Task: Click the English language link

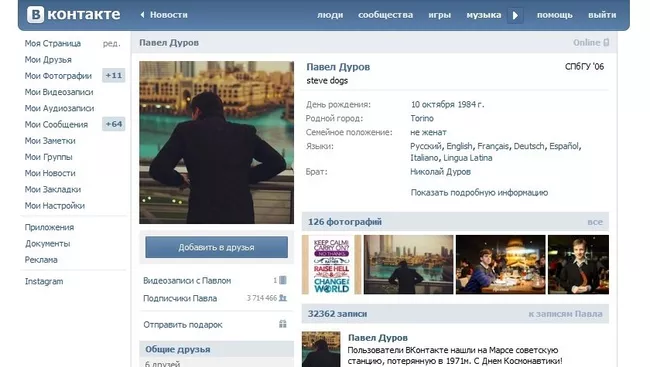Action: 459,146
